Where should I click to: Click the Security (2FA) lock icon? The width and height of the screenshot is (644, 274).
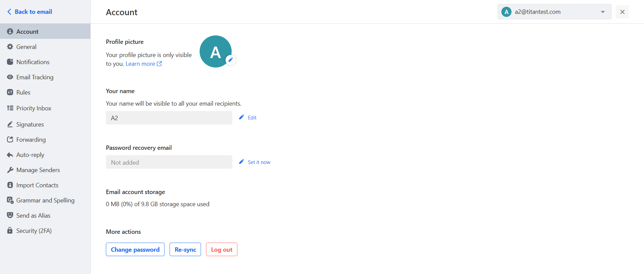pyautogui.click(x=10, y=230)
